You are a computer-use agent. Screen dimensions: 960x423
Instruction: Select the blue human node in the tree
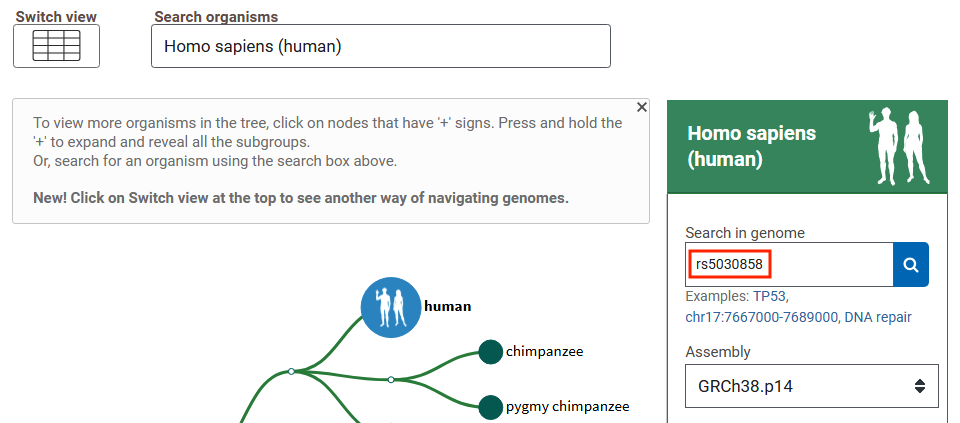click(391, 308)
